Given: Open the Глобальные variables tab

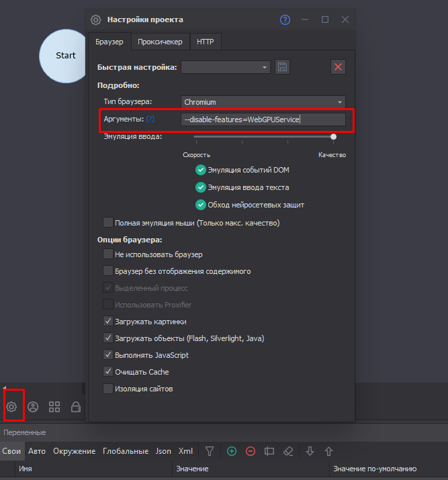Looking at the screenshot, I should coord(126,451).
